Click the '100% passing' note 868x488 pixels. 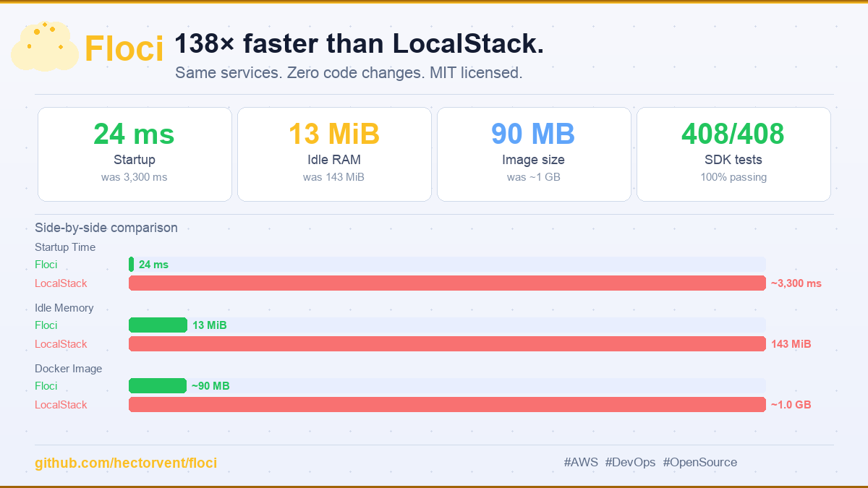[733, 177]
